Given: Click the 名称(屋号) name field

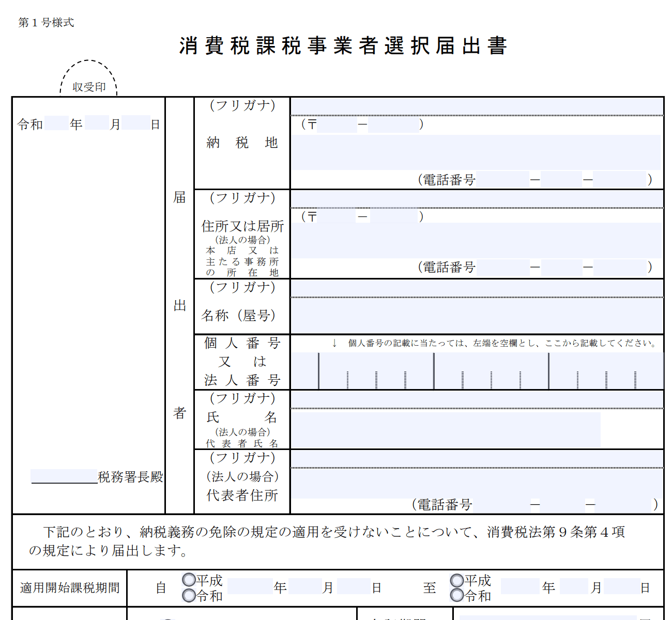Looking at the screenshot, I should [477, 316].
